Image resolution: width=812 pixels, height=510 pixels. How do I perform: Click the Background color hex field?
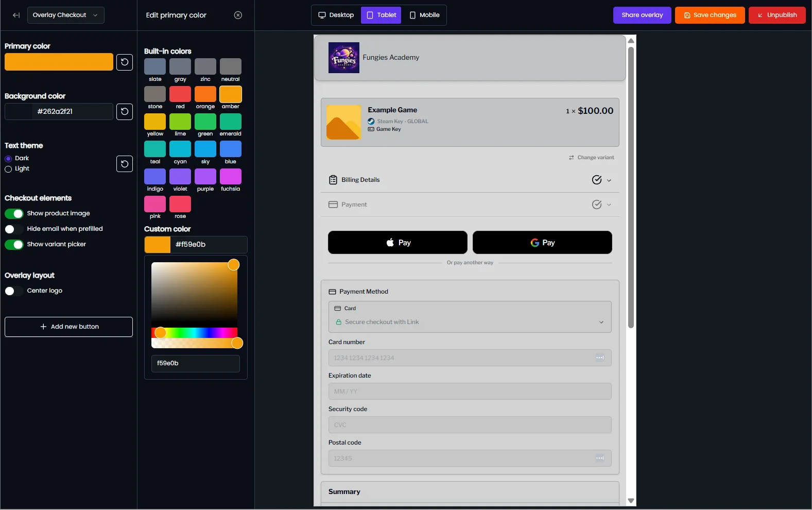[x=59, y=111]
